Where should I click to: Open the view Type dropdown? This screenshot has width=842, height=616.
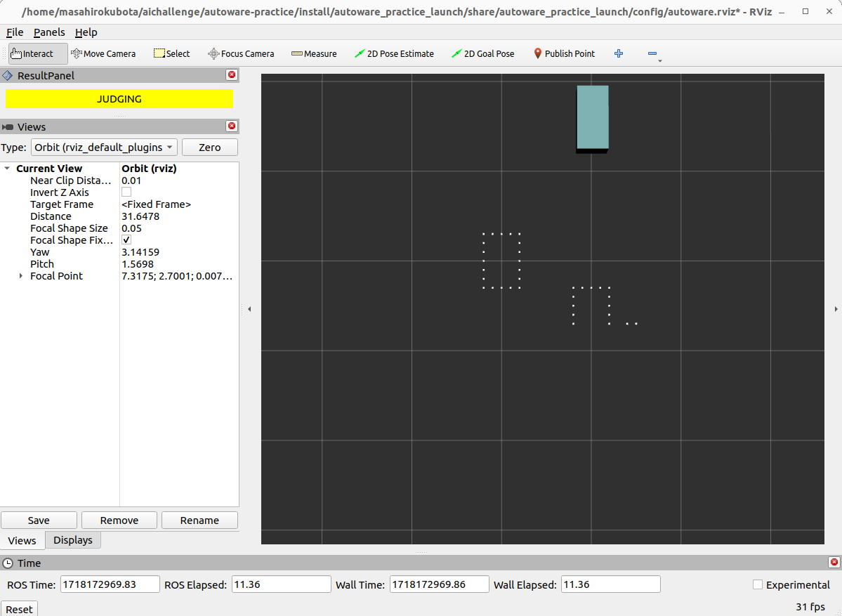point(103,147)
